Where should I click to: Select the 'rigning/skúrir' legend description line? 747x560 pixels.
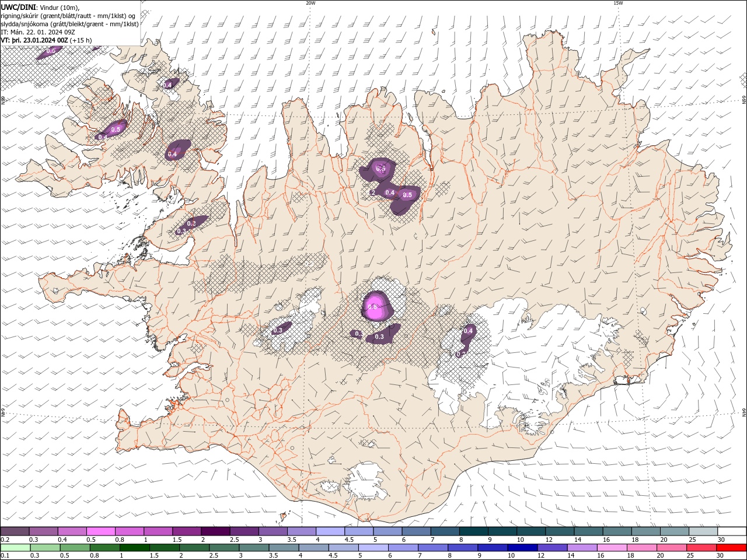(68, 16)
